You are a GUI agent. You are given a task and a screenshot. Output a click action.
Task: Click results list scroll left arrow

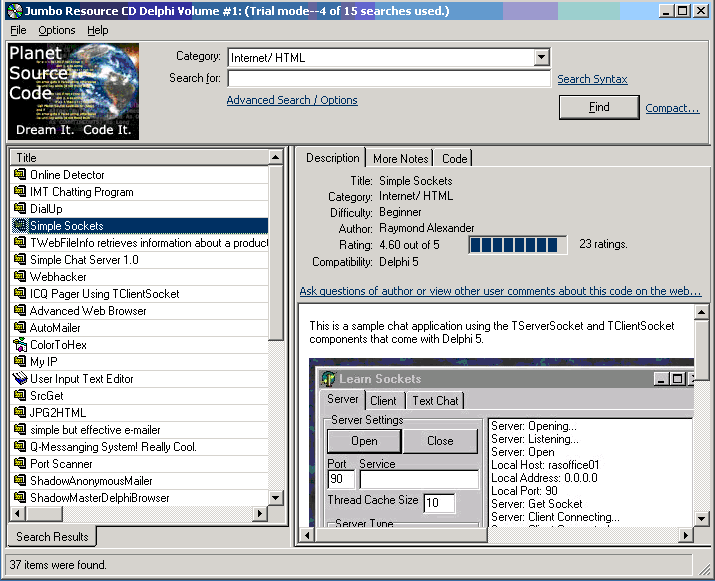(18, 514)
